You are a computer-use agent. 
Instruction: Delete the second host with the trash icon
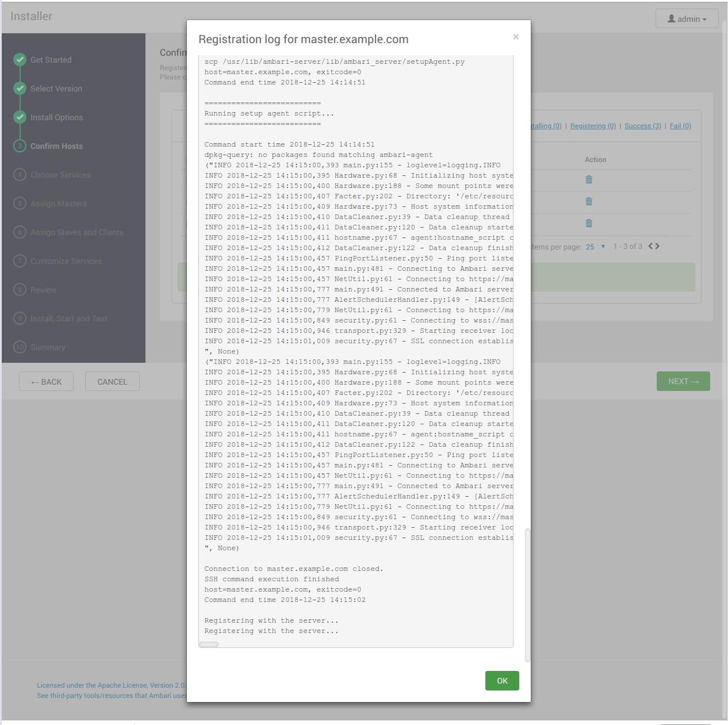[589, 201]
